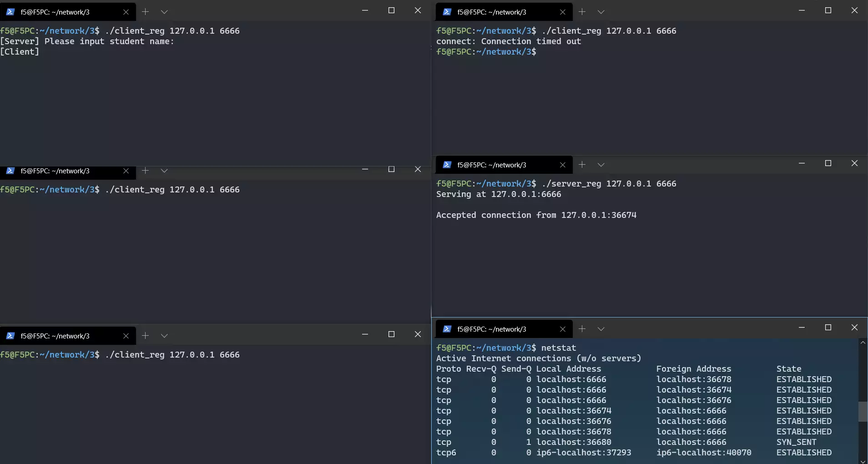868x464 pixels.
Task: Open tab dropdown in bottom-left client_reg terminal
Action: (x=164, y=336)
